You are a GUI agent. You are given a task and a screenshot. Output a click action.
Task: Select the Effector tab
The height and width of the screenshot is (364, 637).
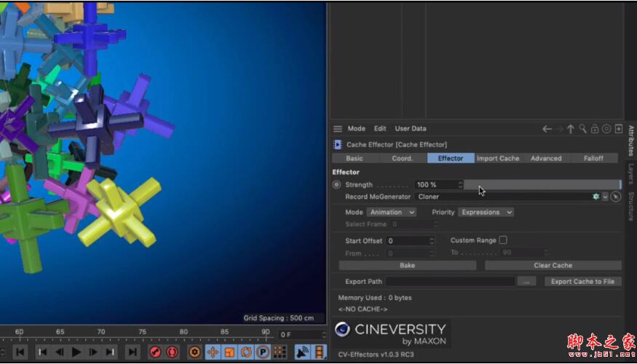451,159
